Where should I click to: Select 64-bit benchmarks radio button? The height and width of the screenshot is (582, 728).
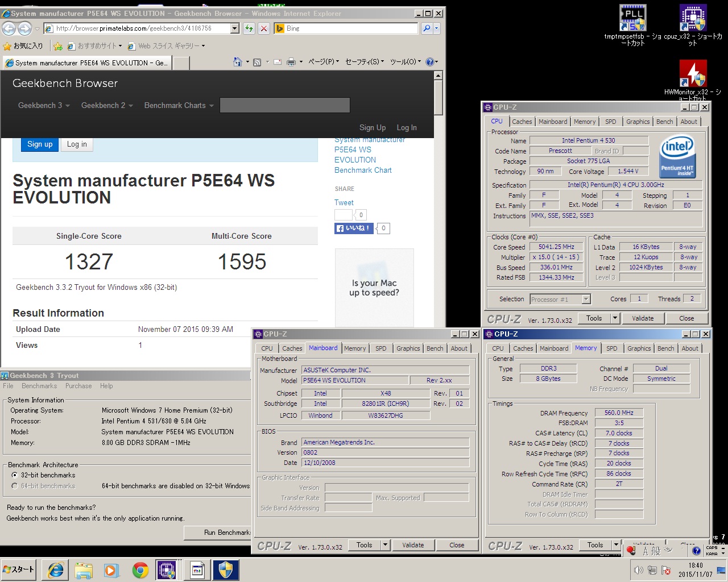[x=15, y=486]
